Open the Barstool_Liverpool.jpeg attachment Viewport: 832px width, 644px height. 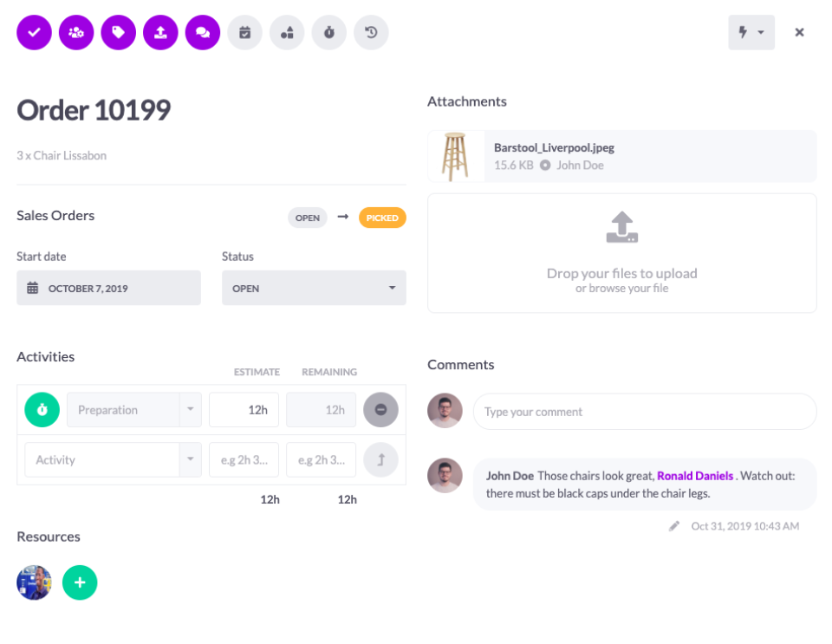(554, 148)
